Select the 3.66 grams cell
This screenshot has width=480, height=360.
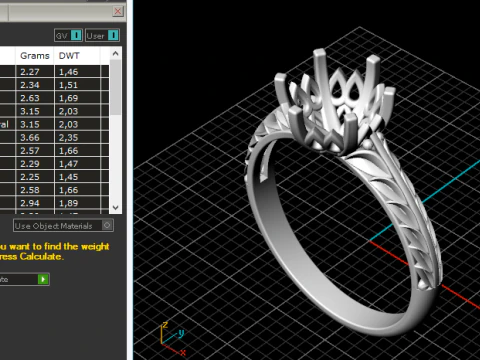(x=35, y=137)
